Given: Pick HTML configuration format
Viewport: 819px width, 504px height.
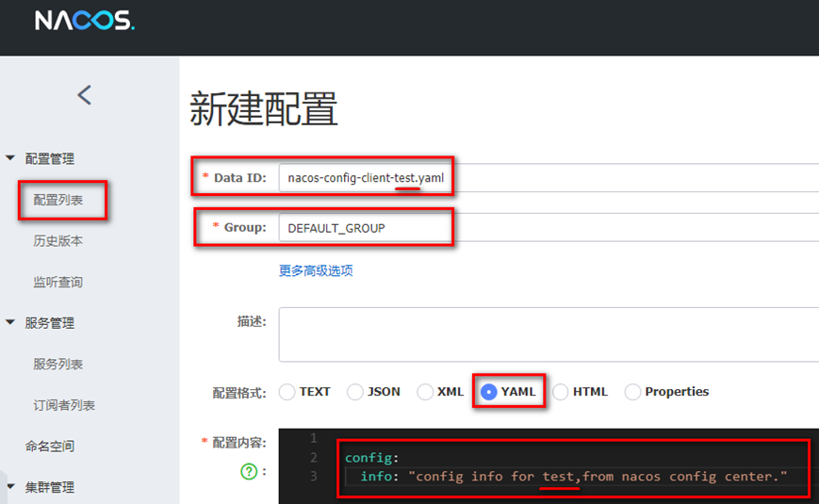Looking at the screenshot, I should point(561,392).
